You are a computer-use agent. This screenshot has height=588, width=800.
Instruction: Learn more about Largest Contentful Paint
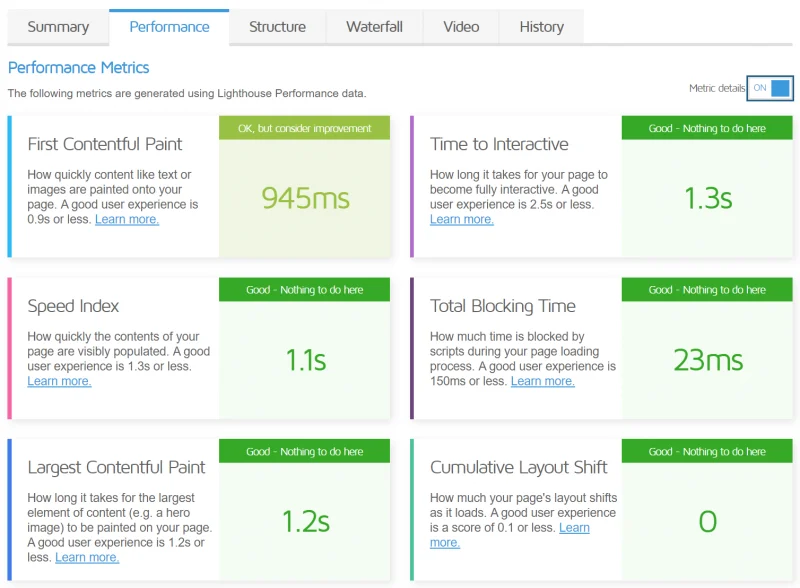pyautogui.click(x=87, y=557)
